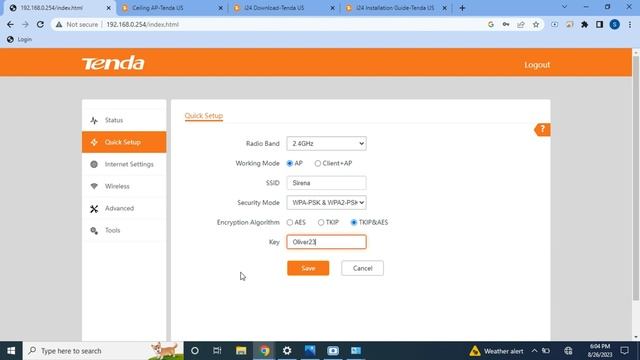Open the tab search chevron

pyautogui.click(x=564, y=7)
